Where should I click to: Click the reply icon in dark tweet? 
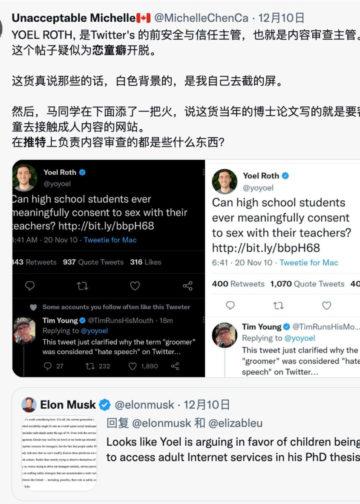pyautogui.click(x=30, y=285)
